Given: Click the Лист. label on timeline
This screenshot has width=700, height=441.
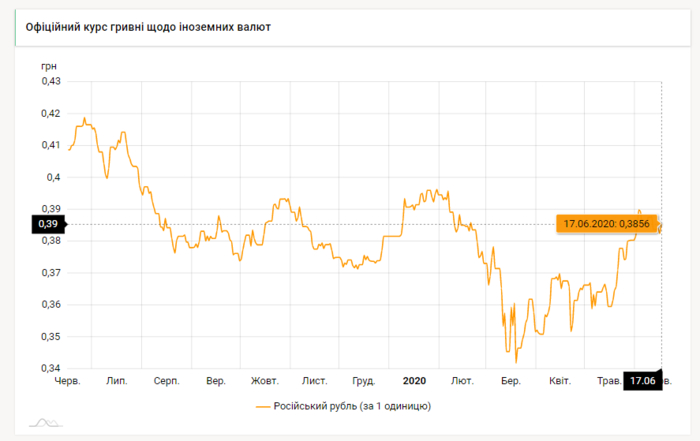Looking at the screenshot, I should [315, 381].
